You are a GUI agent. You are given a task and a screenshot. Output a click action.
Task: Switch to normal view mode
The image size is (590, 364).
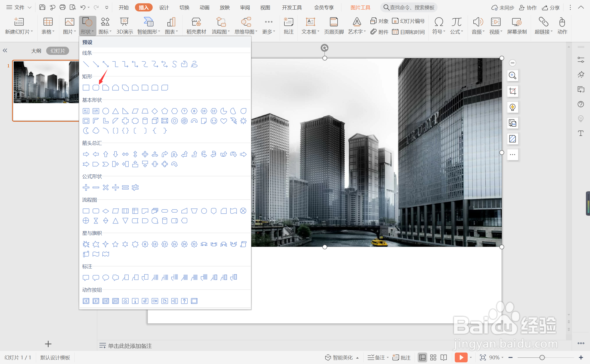[x=422, y=357]
